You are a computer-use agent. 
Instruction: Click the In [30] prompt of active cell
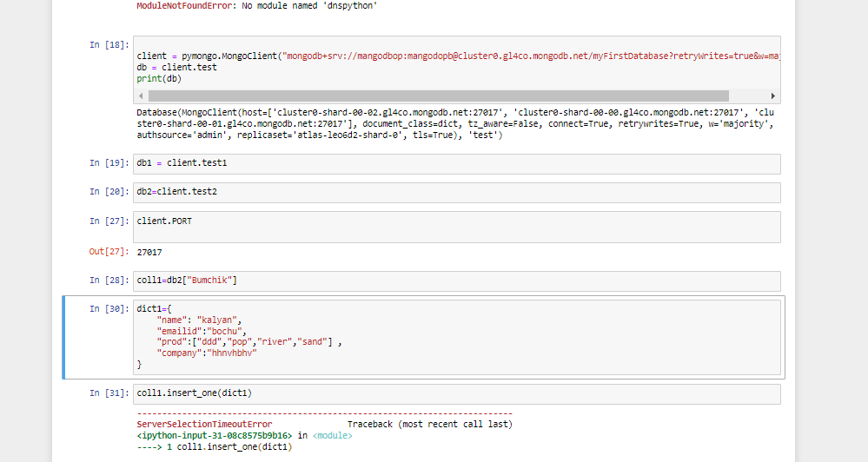point(109,308)
